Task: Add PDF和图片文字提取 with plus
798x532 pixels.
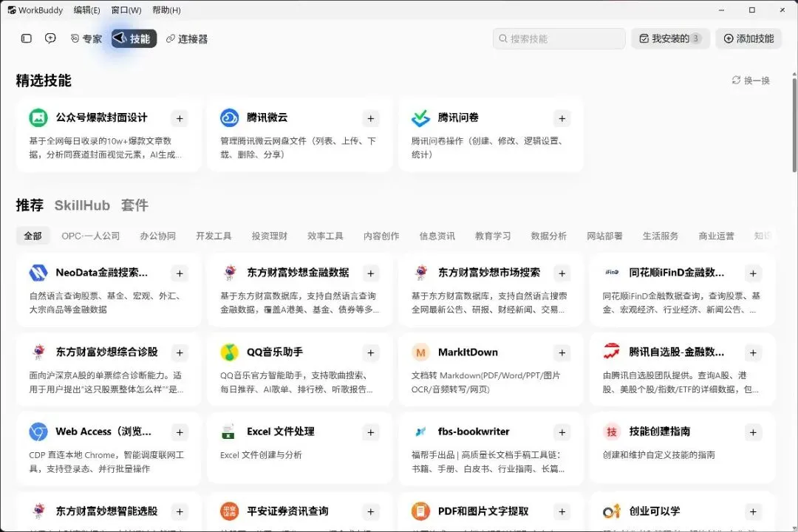Action: click(562, 511)
